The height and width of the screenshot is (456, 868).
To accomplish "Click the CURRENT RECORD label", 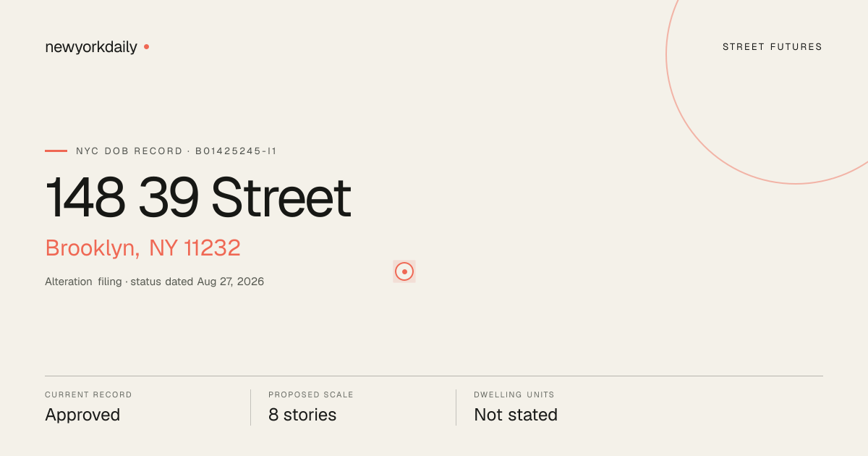I will pos(88,395).
